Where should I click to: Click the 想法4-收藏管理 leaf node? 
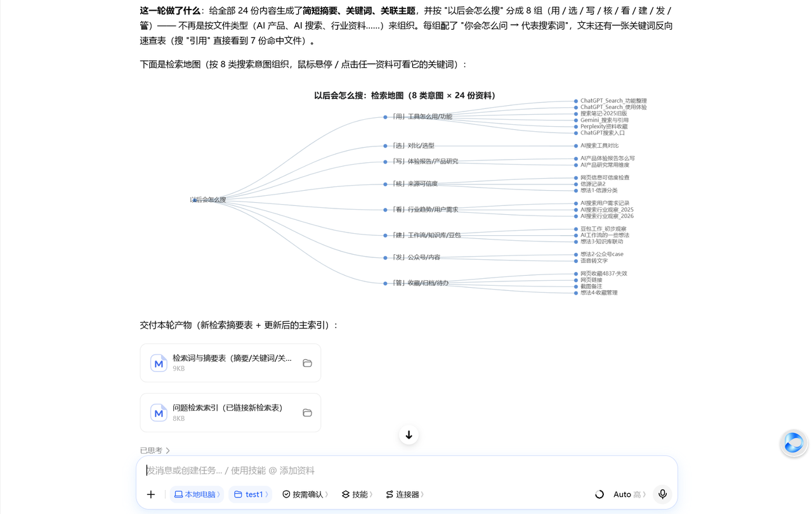click(x=596, y=293)
